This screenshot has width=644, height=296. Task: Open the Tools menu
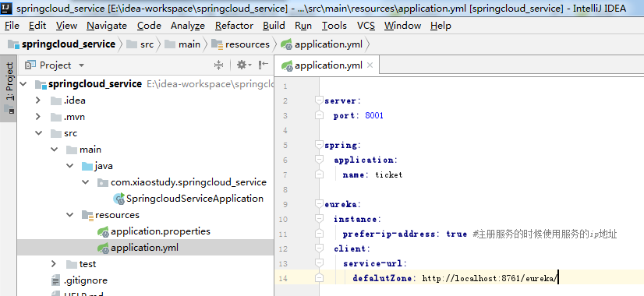point(334,26)
